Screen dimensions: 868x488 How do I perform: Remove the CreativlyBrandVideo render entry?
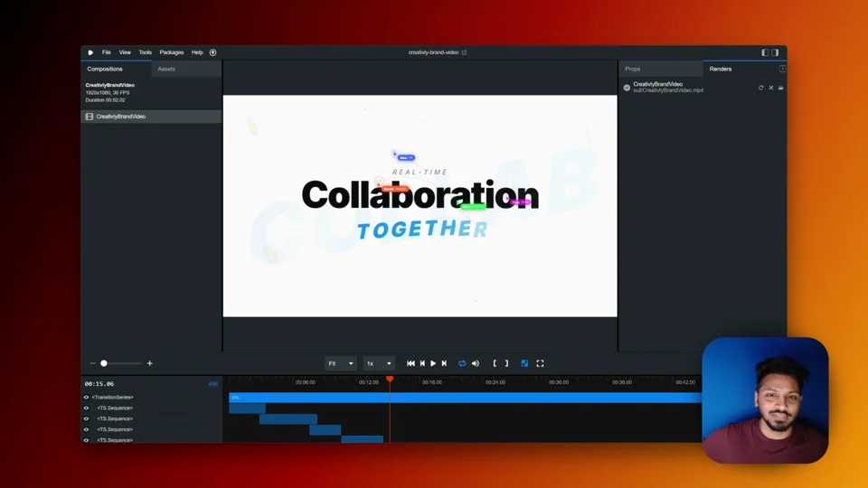[770, 88]
